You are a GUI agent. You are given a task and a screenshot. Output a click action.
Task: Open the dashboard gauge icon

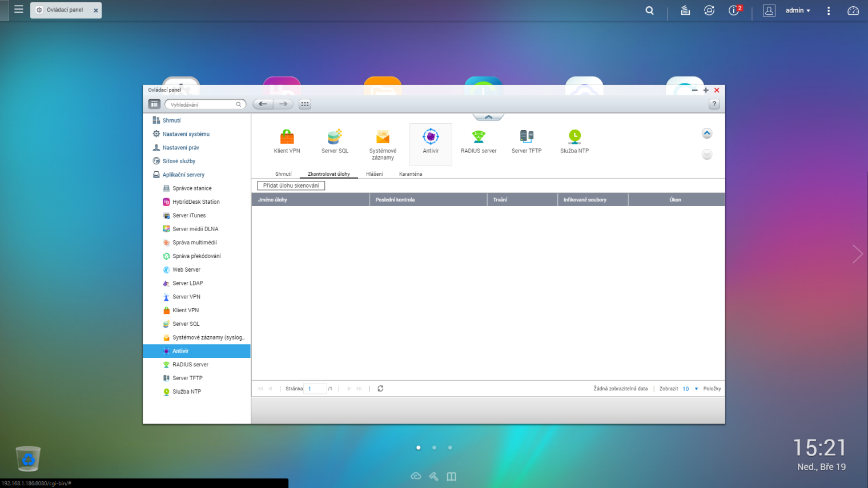pyautogui.click(x=853, y=10)
